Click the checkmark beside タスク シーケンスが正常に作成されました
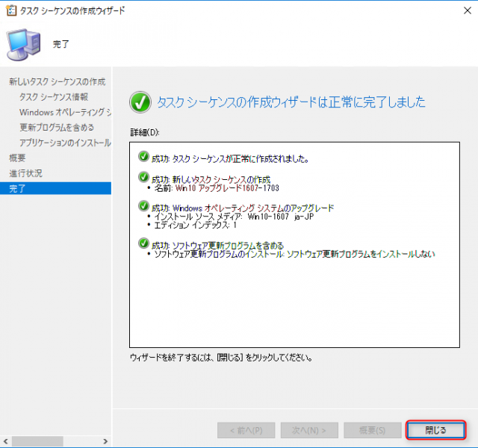 click(143, 158)
